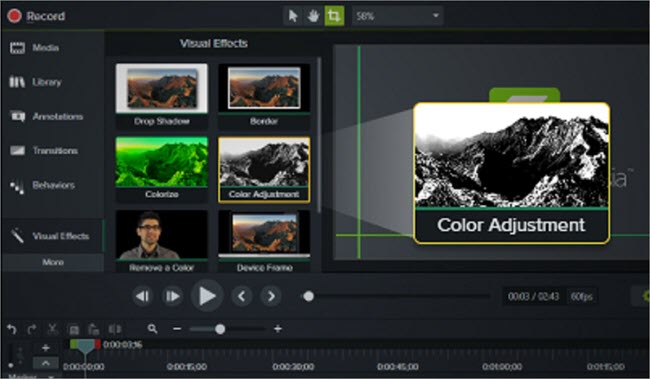Click the 60fps frame rate label

click(581, 296)
